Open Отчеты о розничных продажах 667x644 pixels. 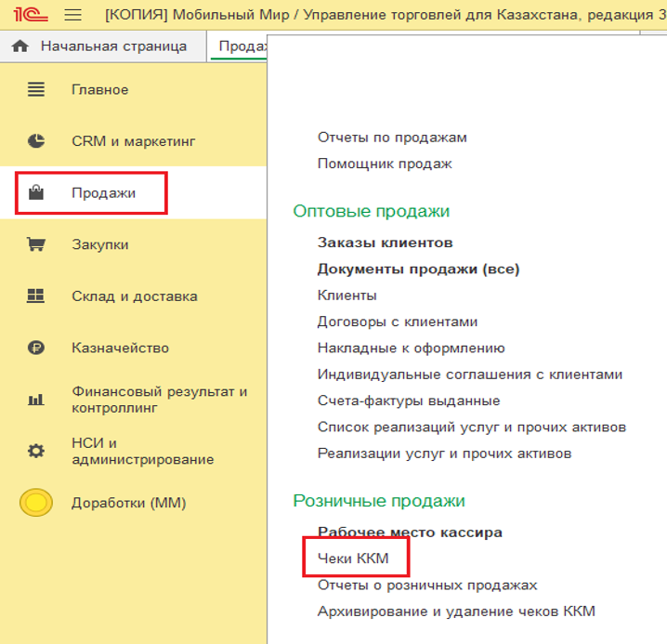427,585
